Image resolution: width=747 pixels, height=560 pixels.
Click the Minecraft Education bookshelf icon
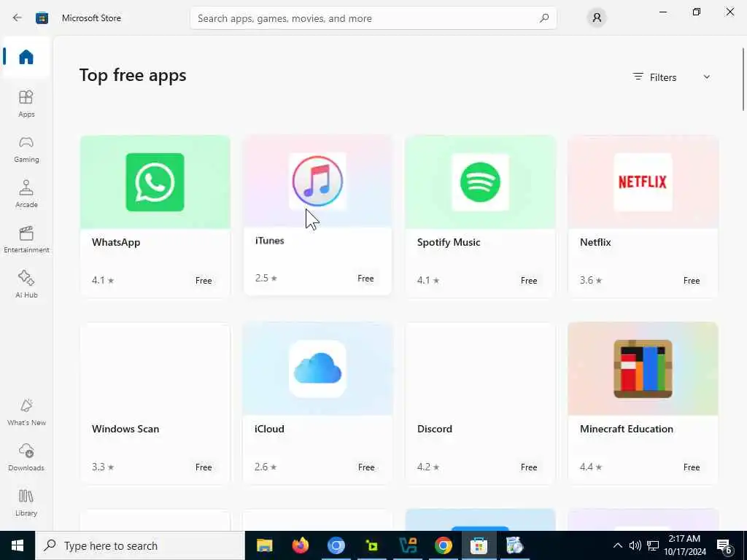643,368
